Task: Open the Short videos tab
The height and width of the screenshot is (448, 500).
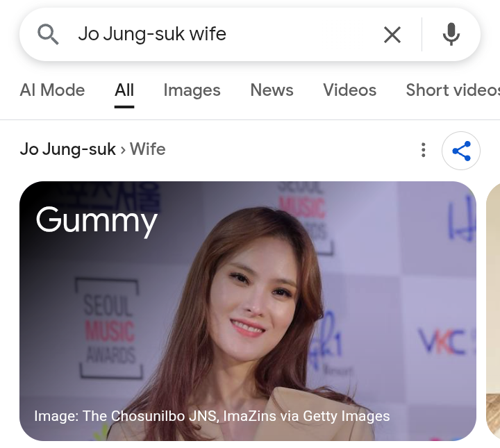Action: (x=453, y=90)
